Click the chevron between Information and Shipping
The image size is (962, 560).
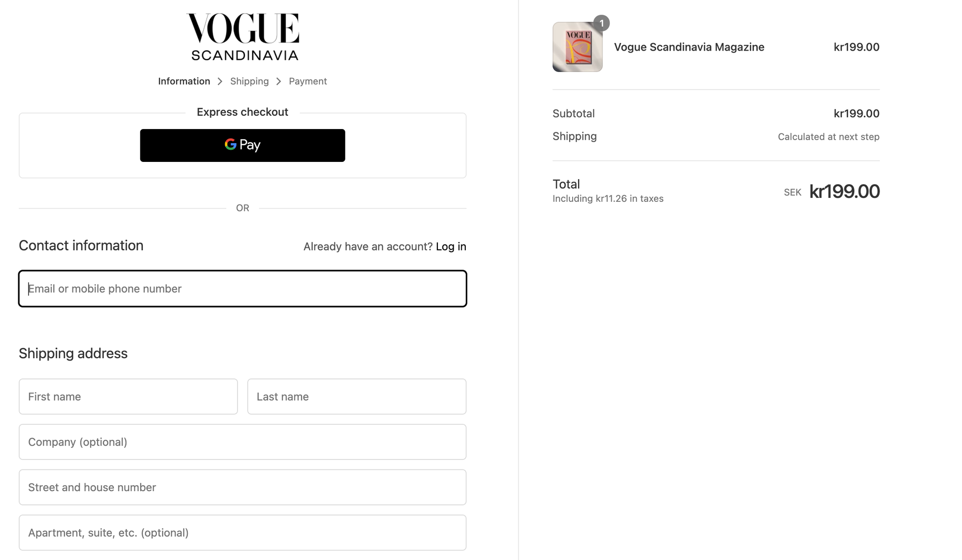pos(220,81)
